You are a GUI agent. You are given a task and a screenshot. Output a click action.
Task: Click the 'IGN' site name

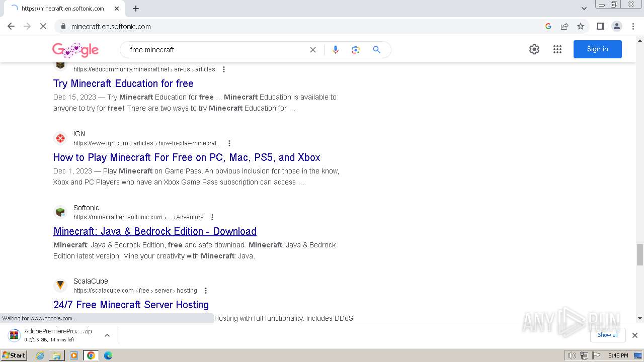point(79,134)
